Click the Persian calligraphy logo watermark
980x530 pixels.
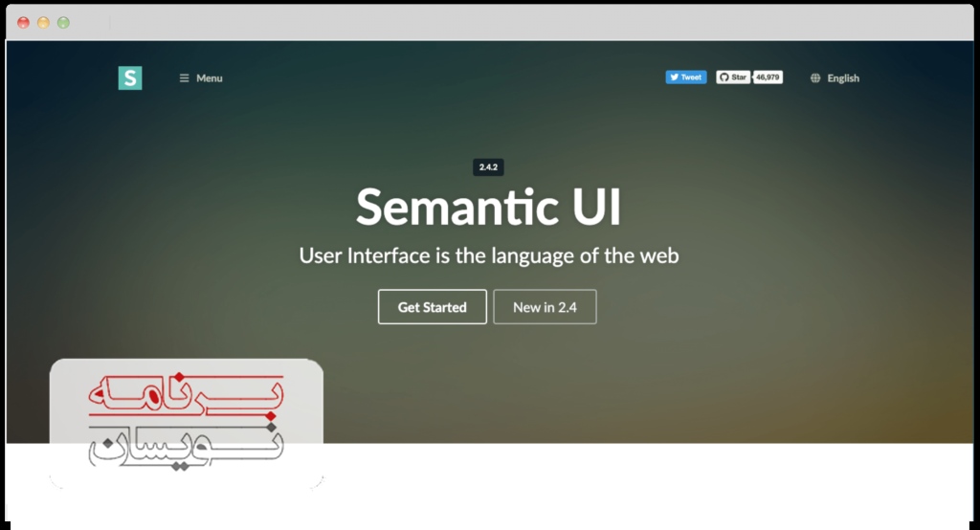pyautogui.click(x=187, y=423)
